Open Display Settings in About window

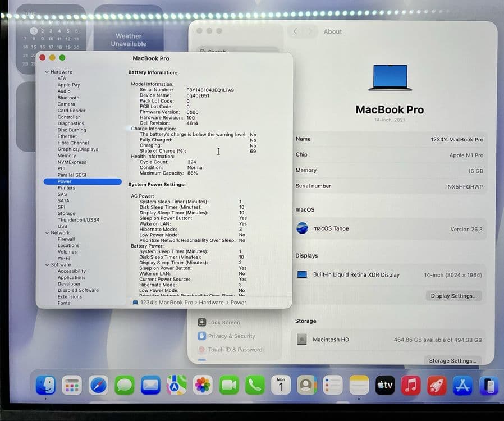[x=453, y=296]
